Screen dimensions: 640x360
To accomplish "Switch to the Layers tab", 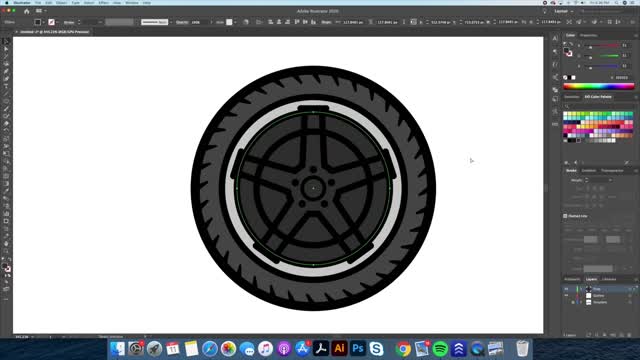I will click(x=591, y=280).
